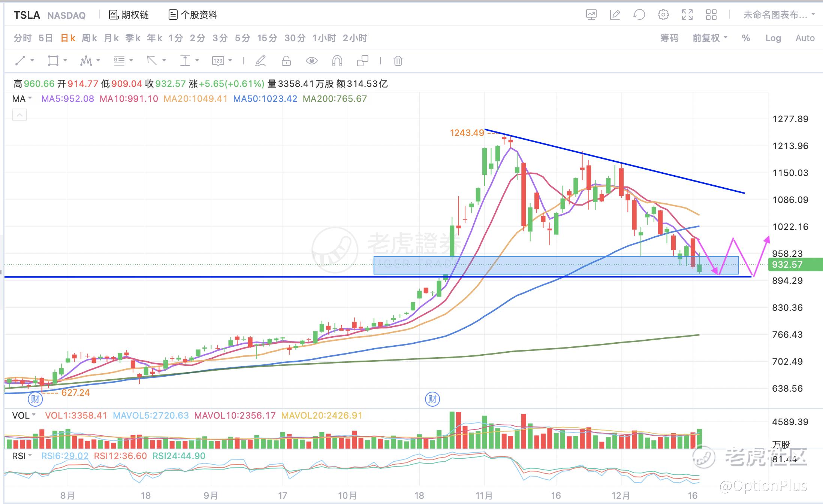This screenshot has height=504, width=823.
Task: Select the measure range tool
Action: 185,61
